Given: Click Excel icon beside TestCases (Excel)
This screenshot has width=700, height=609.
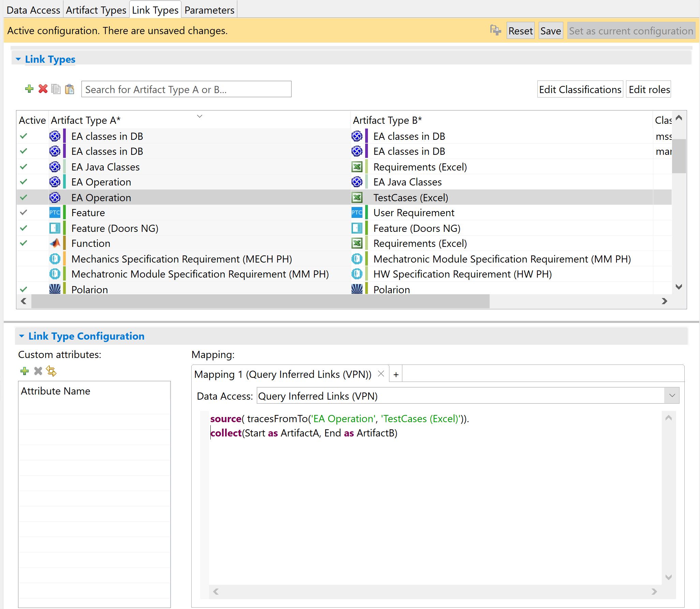Looking at the screenshot, I should click(x=357, y=197).
